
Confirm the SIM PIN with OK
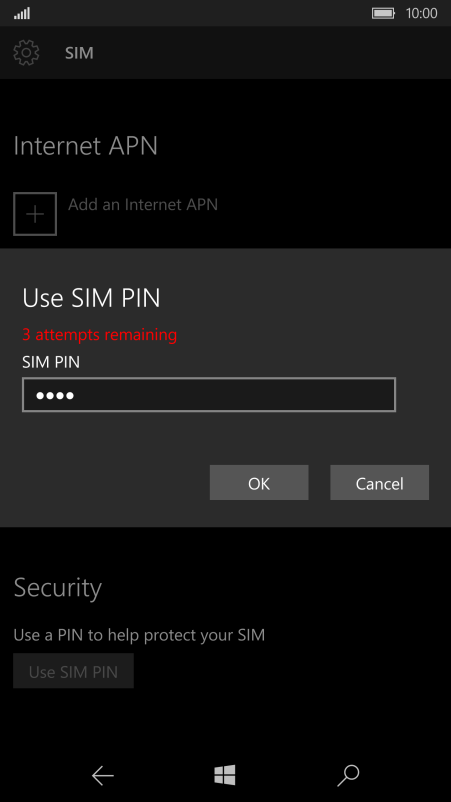pos(259,482)
